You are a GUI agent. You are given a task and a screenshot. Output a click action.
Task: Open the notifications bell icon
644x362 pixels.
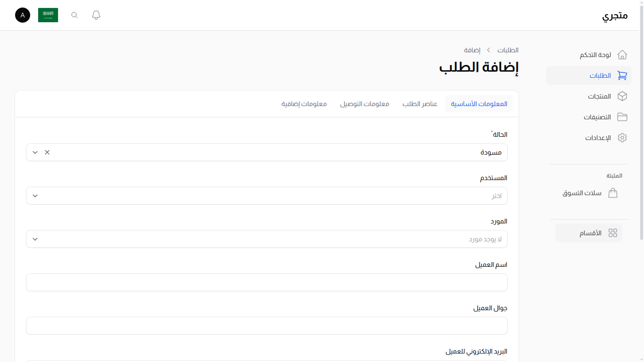(x=96, y=15)
